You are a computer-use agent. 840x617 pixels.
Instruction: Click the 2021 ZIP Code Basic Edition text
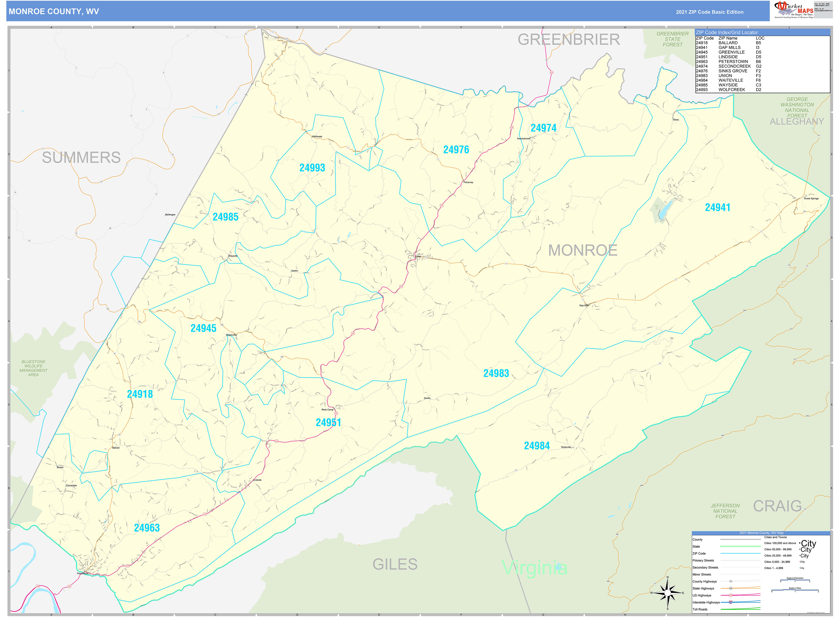pos(710,12)
